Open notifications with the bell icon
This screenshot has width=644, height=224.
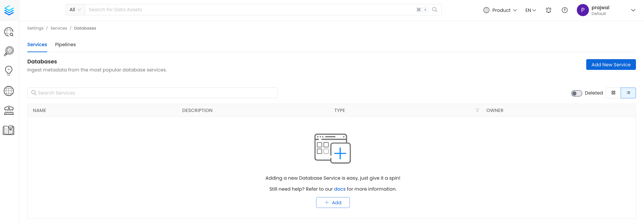tap(548, 10)
